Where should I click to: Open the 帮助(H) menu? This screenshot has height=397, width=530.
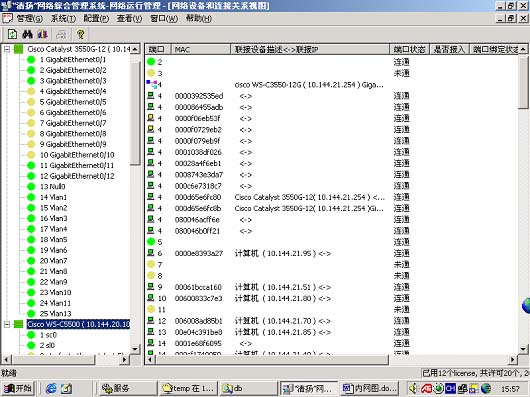(x=199, y=18)
